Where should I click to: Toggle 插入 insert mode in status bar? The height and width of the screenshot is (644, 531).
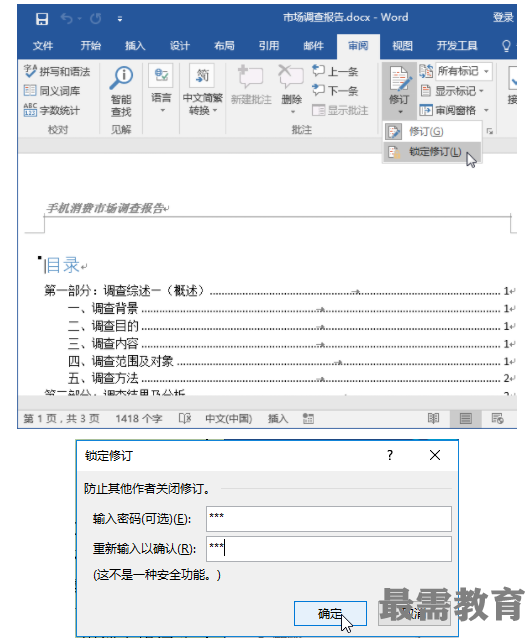click(278, 419)
